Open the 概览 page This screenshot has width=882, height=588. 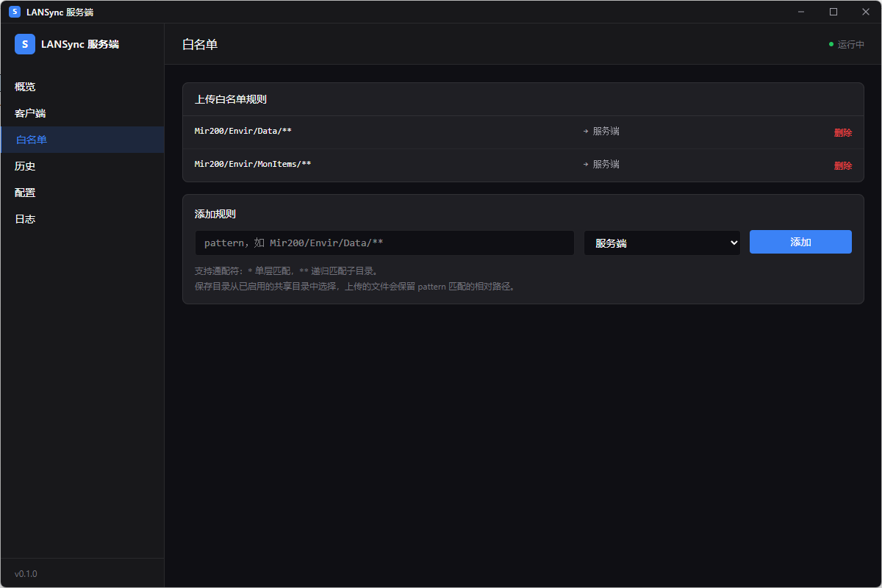point(82,87)
